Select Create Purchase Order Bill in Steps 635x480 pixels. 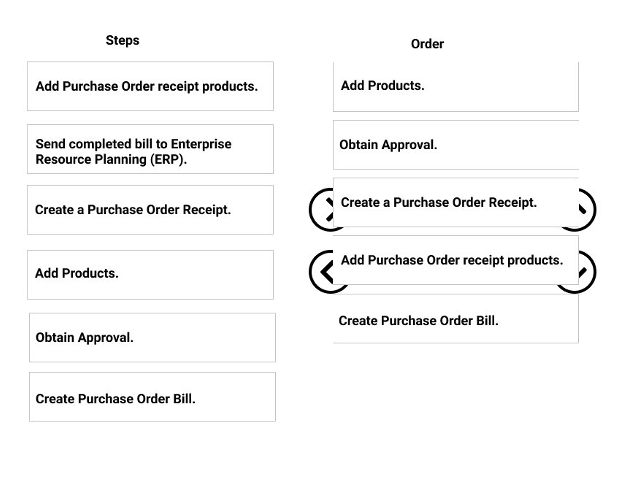152,397
